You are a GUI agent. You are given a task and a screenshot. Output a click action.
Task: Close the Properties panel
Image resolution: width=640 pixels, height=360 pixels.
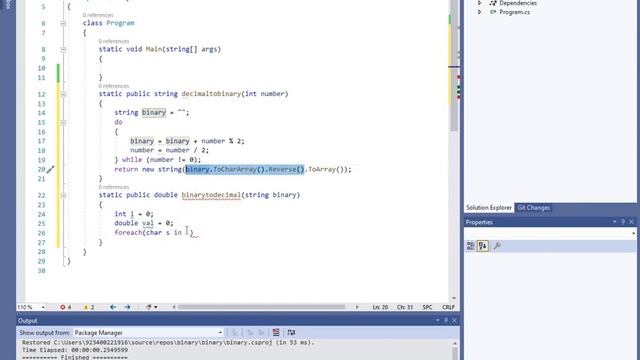631,222
